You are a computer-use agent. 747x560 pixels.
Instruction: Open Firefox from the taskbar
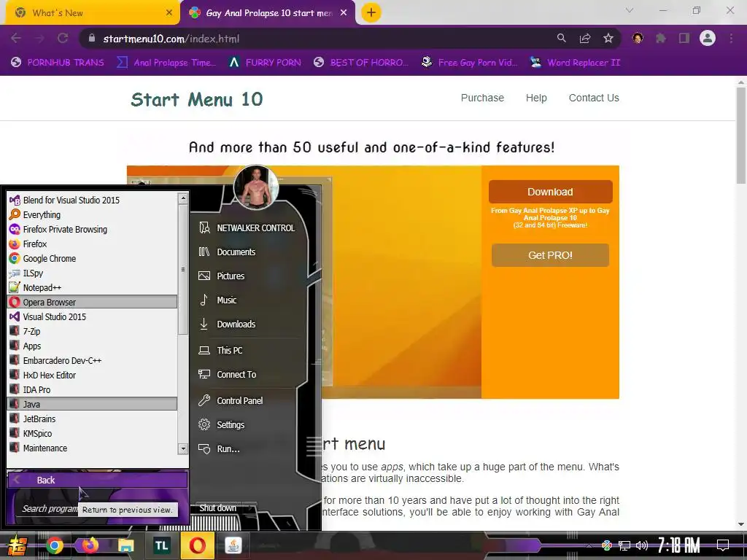coord(90,545)
